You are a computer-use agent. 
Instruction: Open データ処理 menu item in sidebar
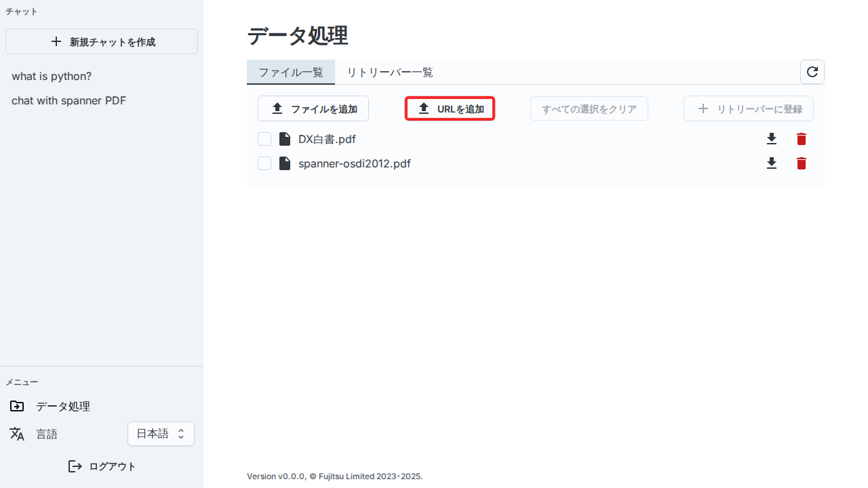(102, 406)
